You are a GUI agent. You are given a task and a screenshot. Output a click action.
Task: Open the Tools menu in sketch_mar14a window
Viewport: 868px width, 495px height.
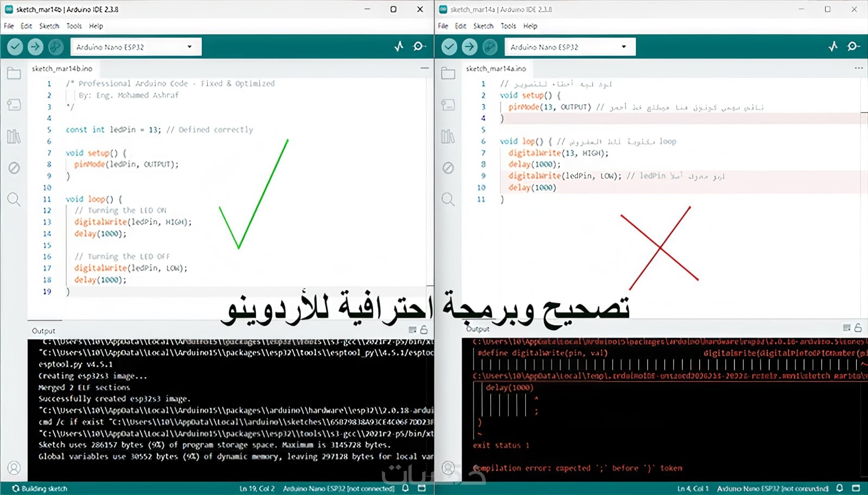pyautogui.click(x=508, y=26)
